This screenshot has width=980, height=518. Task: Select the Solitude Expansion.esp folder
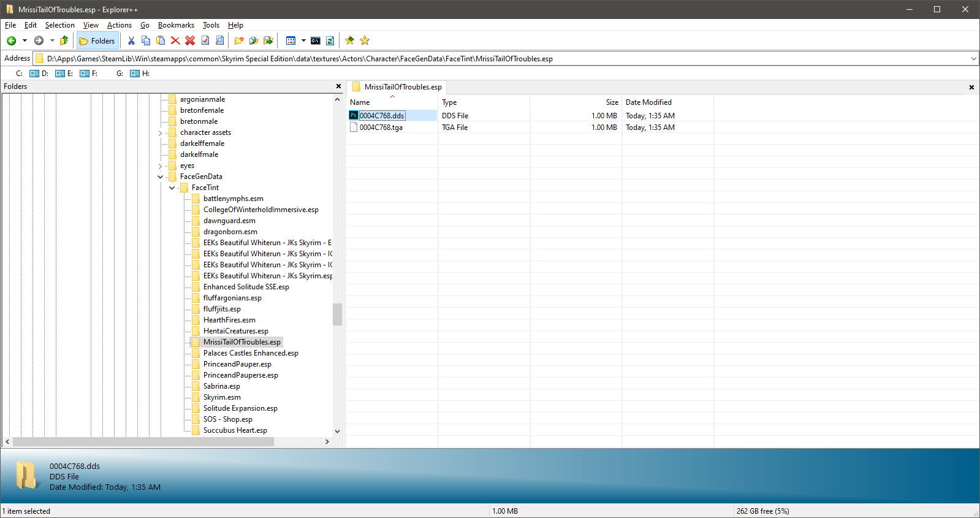coord(240,408)
